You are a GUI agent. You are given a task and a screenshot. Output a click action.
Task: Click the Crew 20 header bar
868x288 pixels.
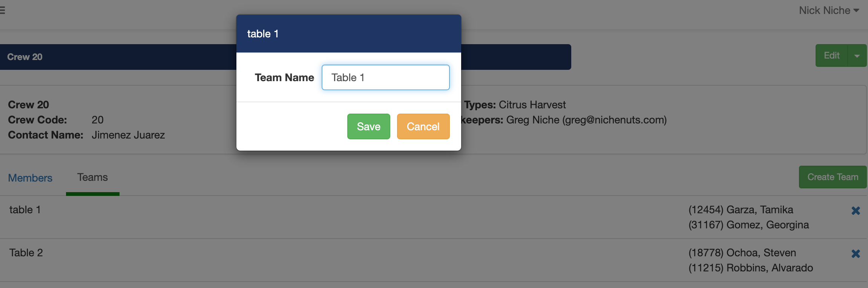click(113, 57)
